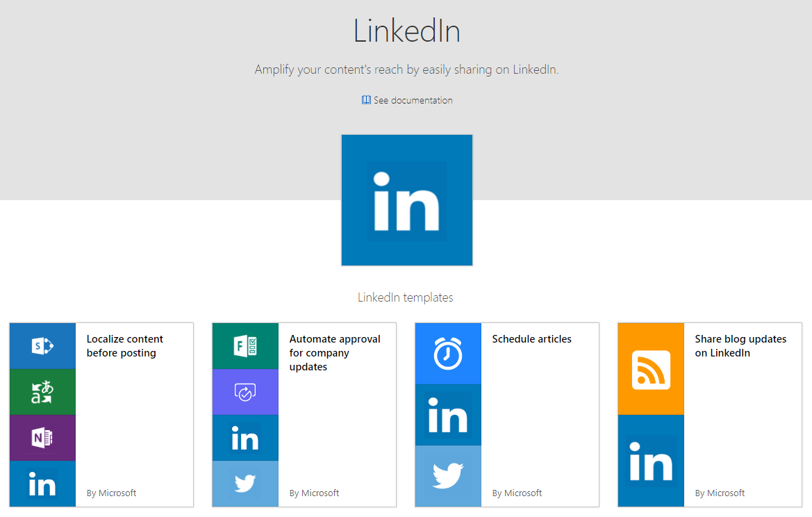The image size is (812, 517).
Task: Click LinkedIn icon in Share blog updates card
Action: point(651,461)
